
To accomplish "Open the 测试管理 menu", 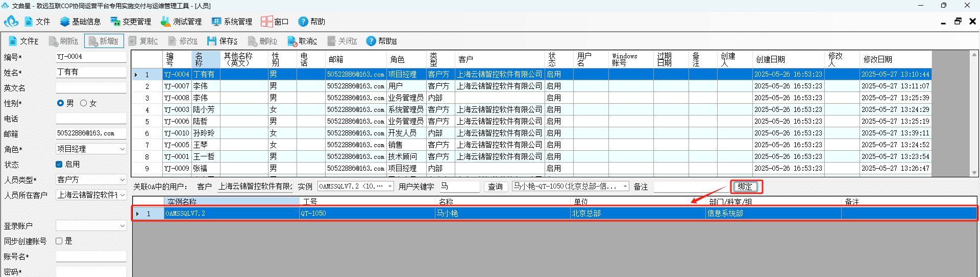I will coord(181,21).
